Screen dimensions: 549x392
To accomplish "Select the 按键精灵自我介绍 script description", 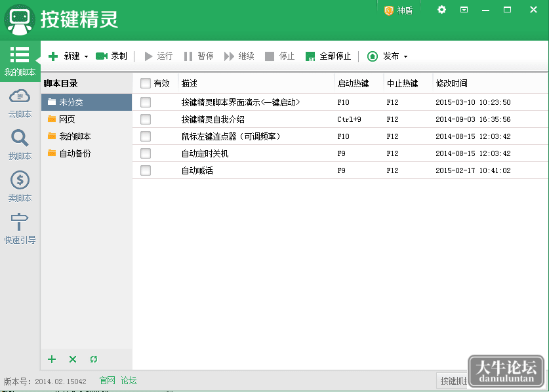I will [x=213, y=119].
